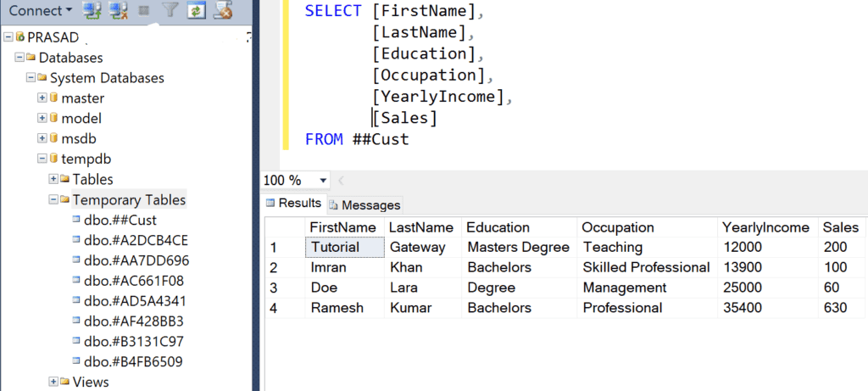Switch to the Messages tab
Screen dimensions: 868x391
(x=364, y=205)
